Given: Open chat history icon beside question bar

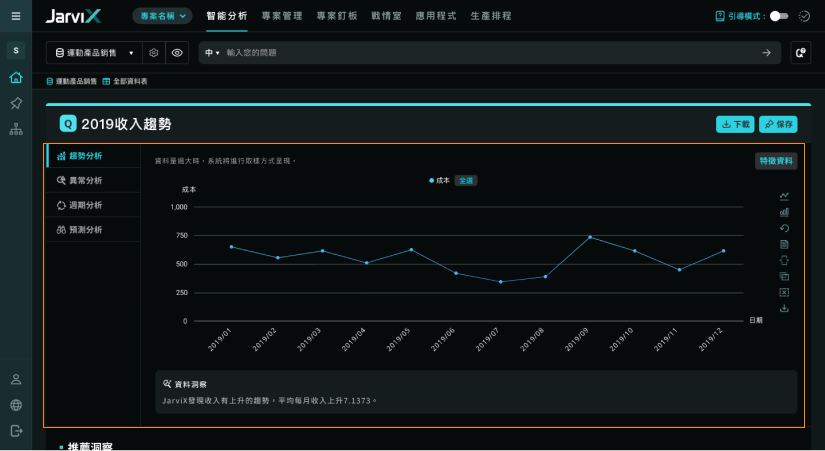Looking at the screenshot, I should click(800, 53).
